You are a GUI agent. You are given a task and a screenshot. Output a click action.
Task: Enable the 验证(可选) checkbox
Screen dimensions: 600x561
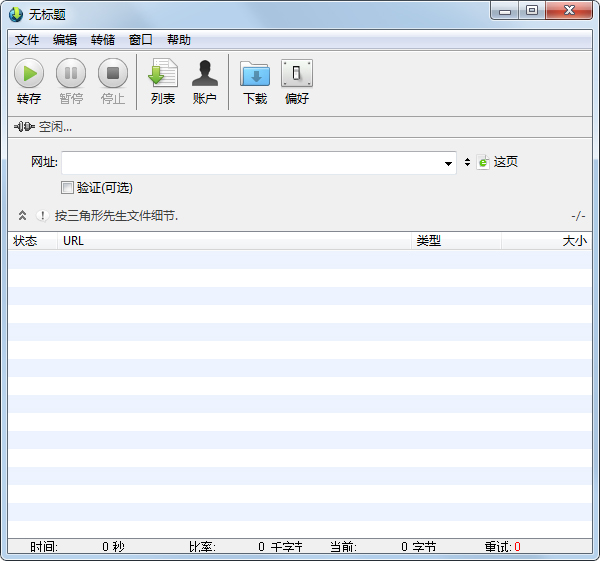[68, 187]
